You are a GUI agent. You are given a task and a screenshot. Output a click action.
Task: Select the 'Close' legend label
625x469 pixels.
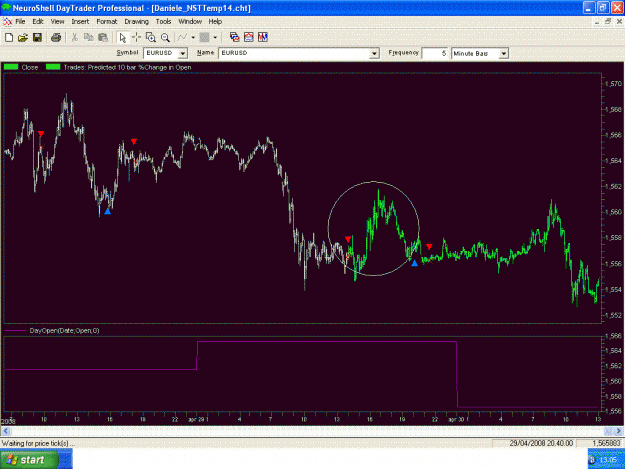pyautogui.click(x=30, y=67)
